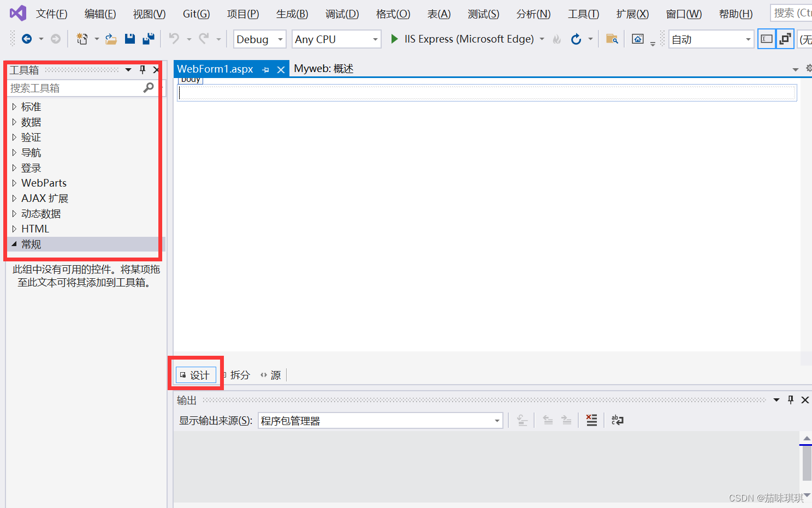Click the browser preview toolbar icon
This screenshot has width=812, height=508.
(x=638, y=39)
